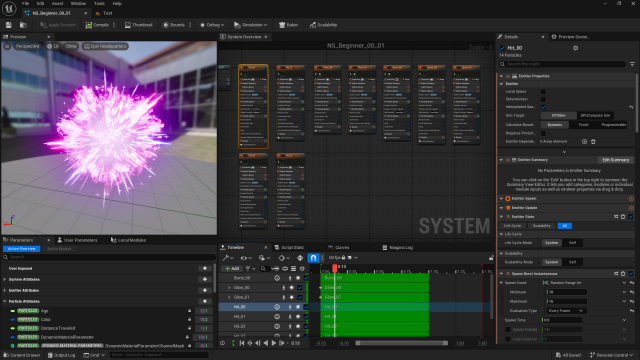The width and height of the screenshot is (640, 360).
Task: Open the Scalability toolbar option
Action: pos(323,25)
